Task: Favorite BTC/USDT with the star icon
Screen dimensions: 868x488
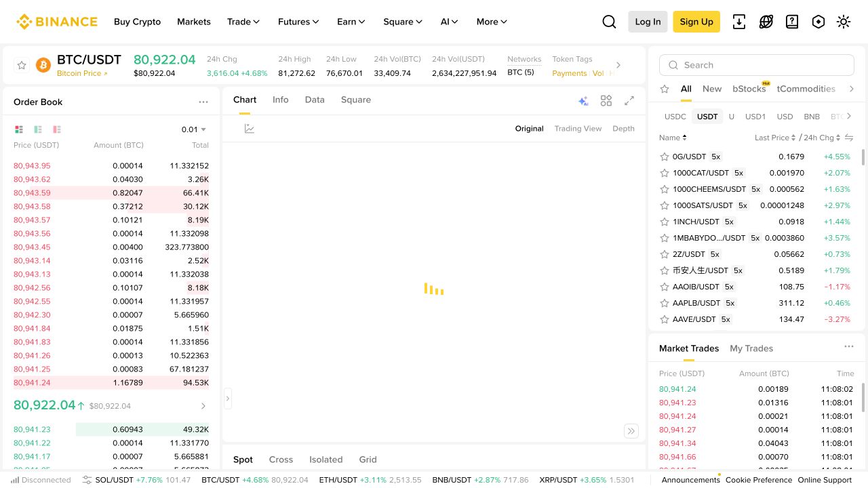Action: click(x=22, y=65)
